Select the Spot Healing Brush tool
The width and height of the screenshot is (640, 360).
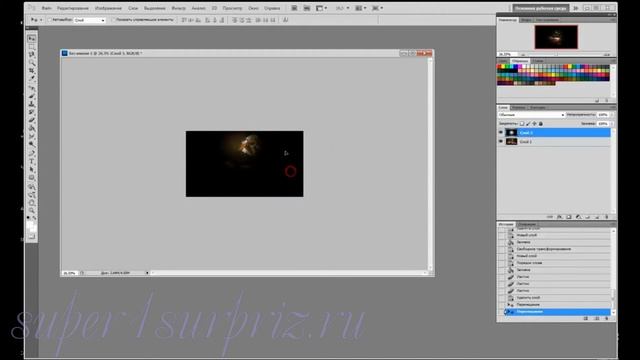[32, 88]
